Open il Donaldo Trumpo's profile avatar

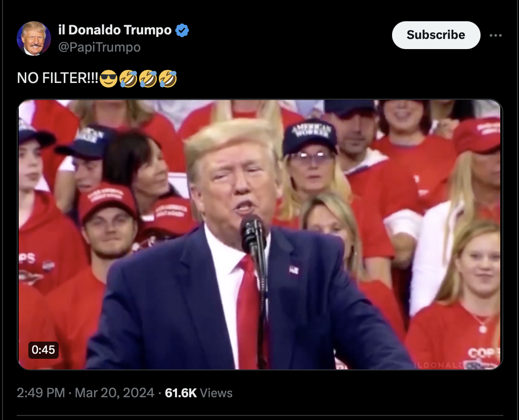[x=34, y=38]
